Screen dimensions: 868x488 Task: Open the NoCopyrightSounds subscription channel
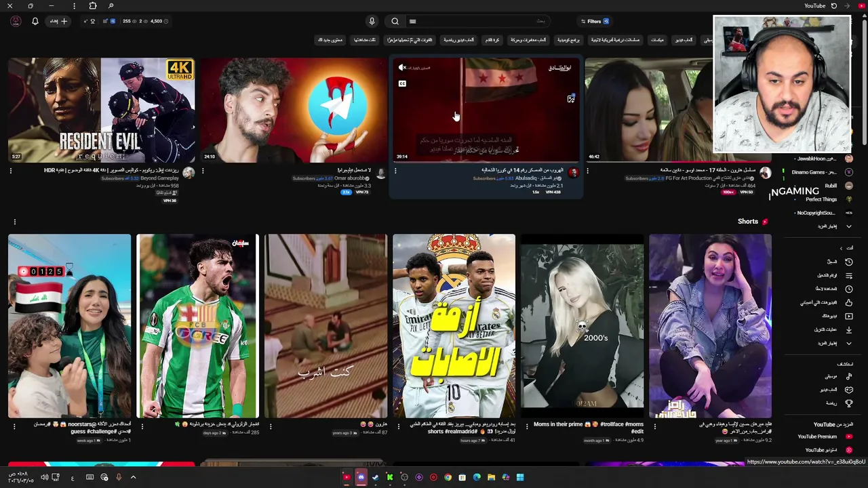coord(823,213)
